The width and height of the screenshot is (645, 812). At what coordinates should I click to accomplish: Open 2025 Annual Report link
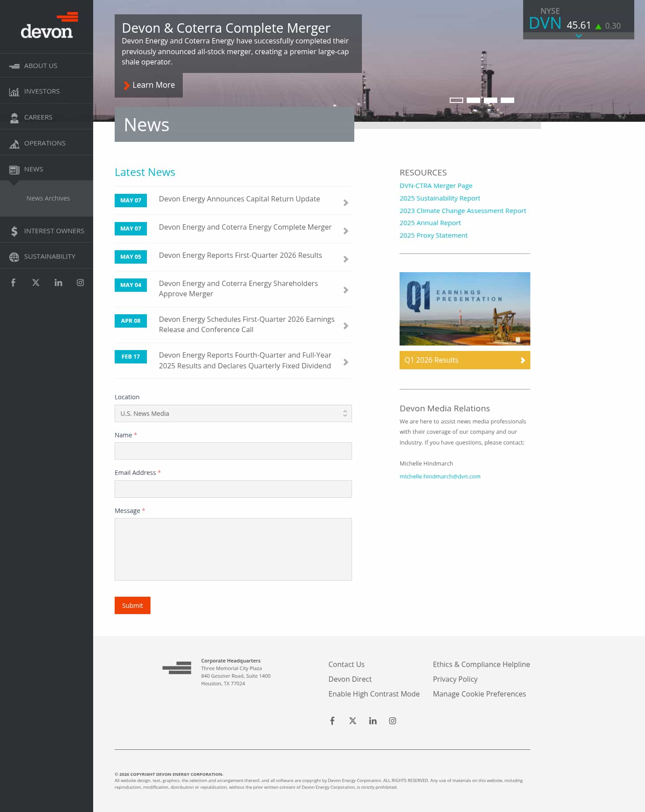pyautogui.click(x=430, y=223)
